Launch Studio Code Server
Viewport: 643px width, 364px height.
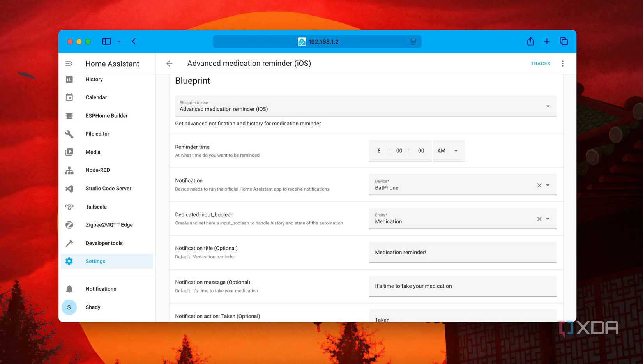(108, 188)
